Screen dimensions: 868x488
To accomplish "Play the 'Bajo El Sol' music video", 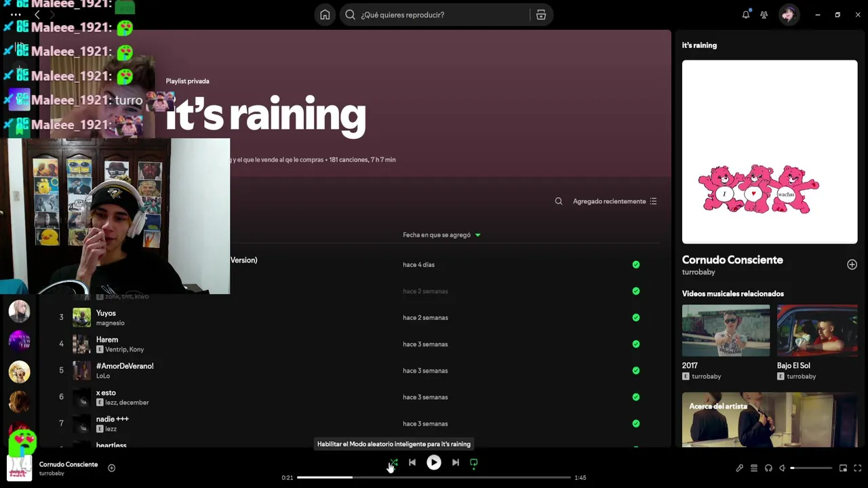I will coord(817,330).
